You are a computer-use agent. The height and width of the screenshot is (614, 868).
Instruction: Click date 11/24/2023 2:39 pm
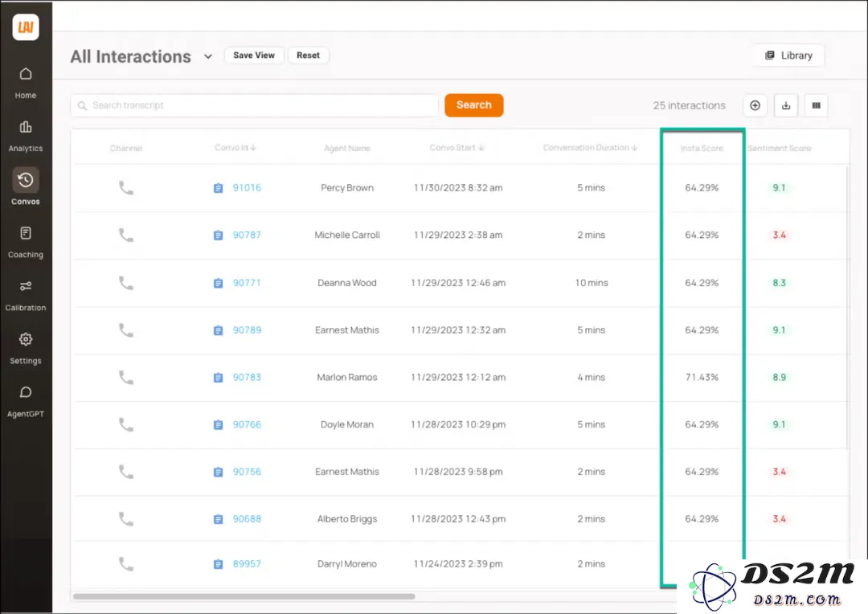(458, 564)
